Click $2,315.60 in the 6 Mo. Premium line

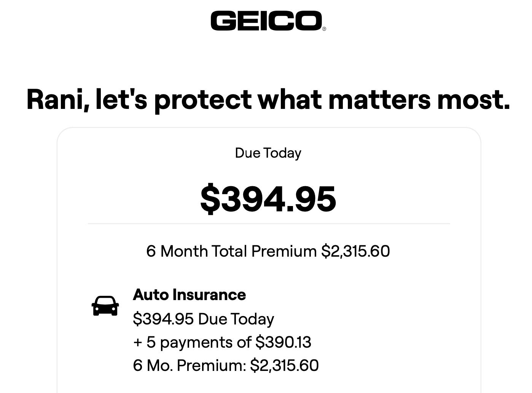coord(284,366)
